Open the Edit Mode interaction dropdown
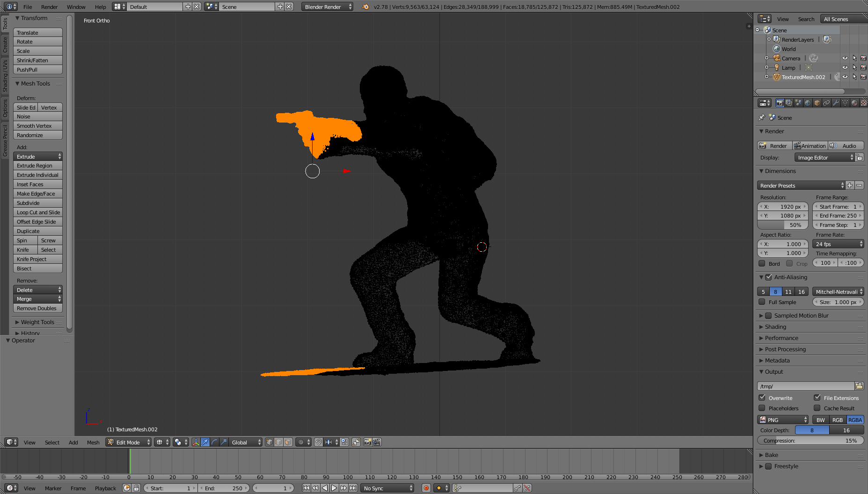868x494 pixels. point(129,442)
